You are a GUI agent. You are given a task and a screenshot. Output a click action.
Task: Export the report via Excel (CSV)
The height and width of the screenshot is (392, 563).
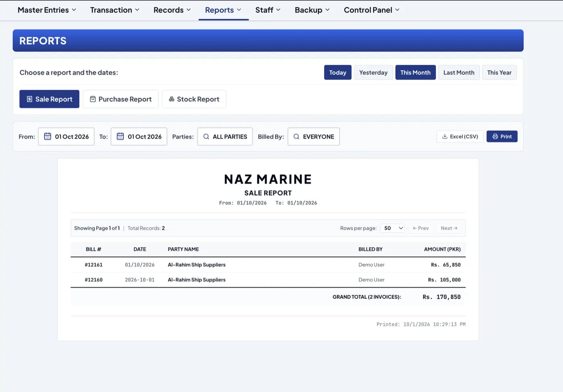click(x=460, y=137)
